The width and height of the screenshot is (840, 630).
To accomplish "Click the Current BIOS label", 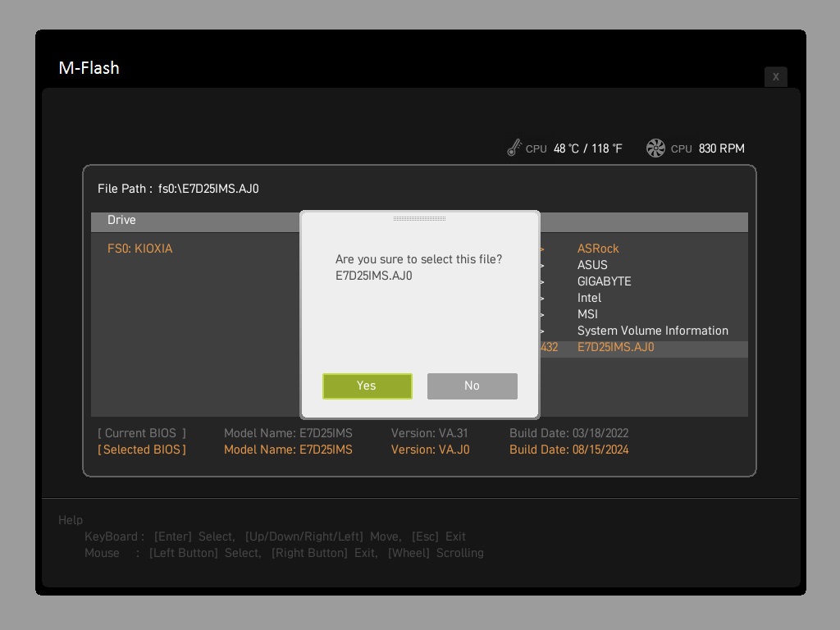I will tap(142, 433).
